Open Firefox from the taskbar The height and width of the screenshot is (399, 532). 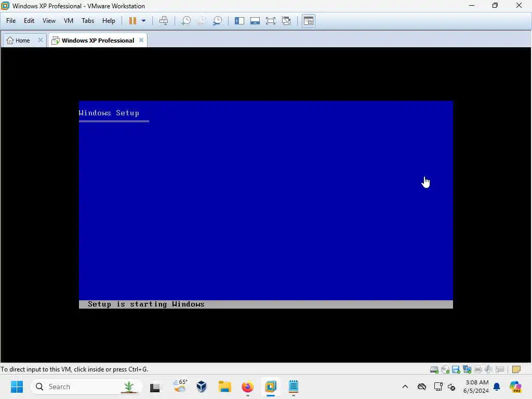(x=248, y=387)
